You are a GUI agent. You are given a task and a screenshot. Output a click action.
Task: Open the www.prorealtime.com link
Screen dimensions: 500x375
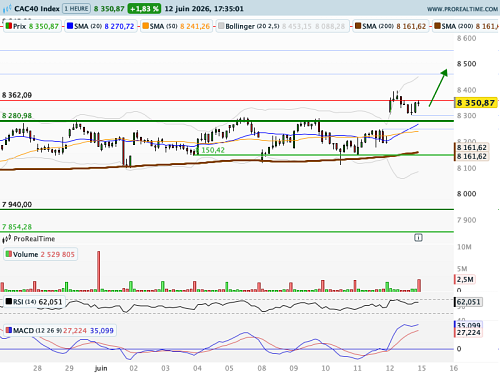coord(462,9)
